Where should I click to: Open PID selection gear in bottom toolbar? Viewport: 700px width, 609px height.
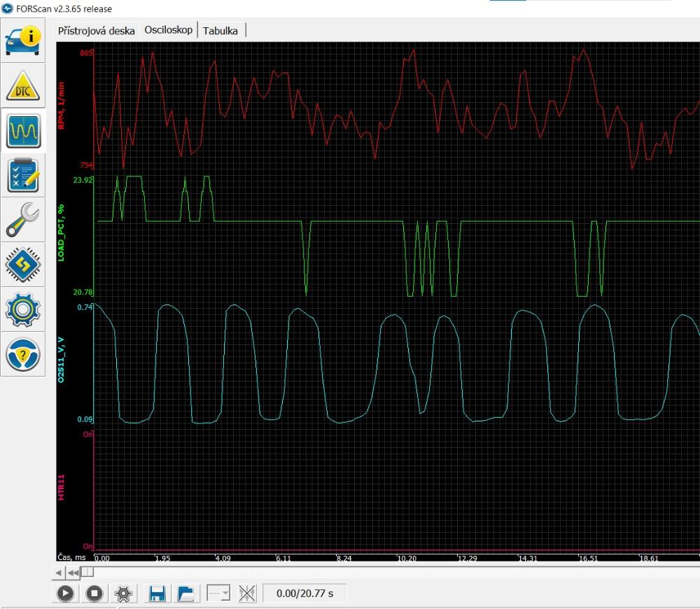pyautogui.click(x=124, y=594)
